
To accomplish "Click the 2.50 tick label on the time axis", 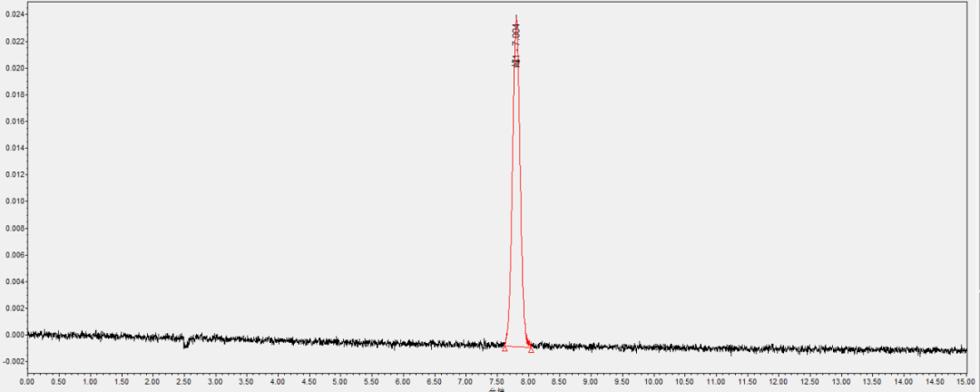I will (183, 381).
